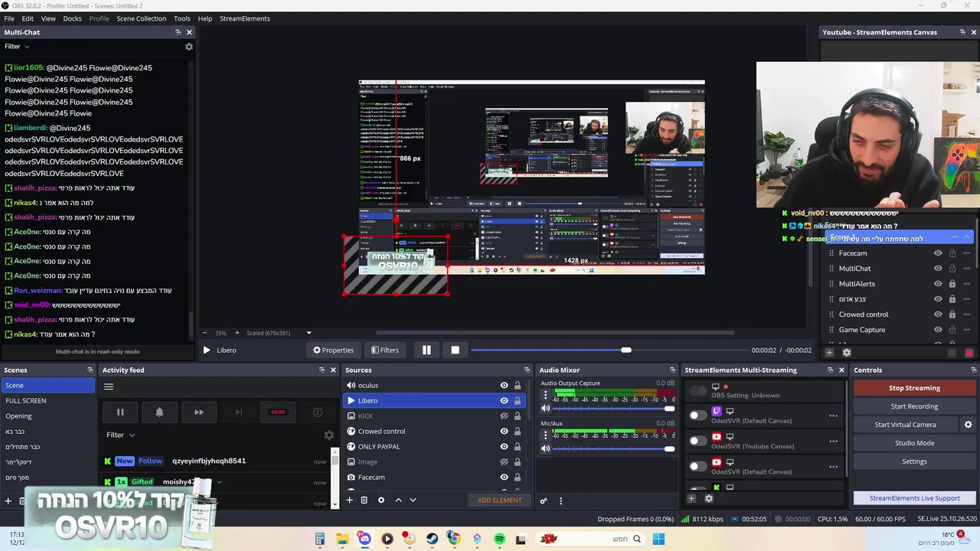Hide the Libero source
Screen dimensions: 980x551
click(x=504, y=401)
